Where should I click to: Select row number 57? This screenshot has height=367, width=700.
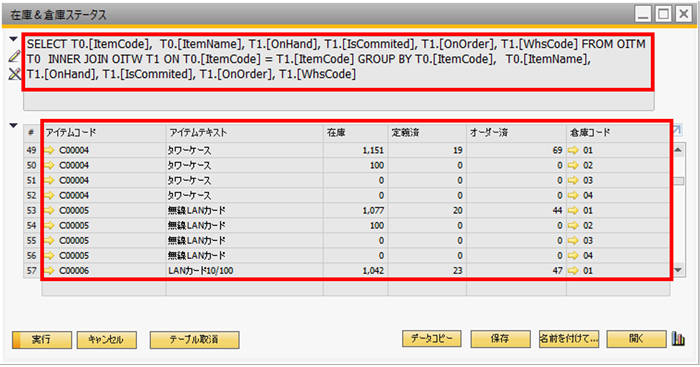coord(31,271)
